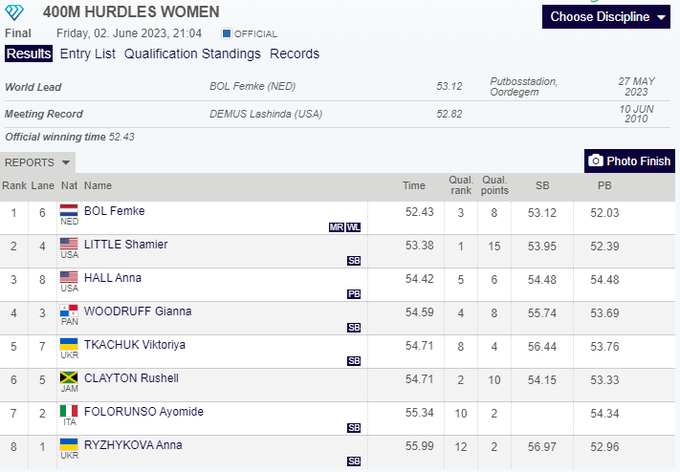Expand the REPORTS dropdown menu

pyautogui.click(x=38, y=162)
